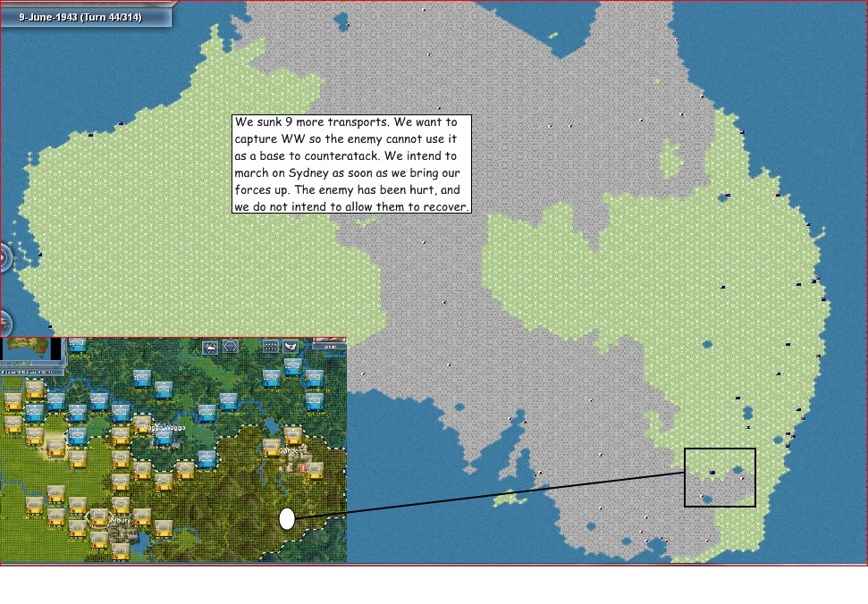Select the tank unit-view icon in inset toolbar
The width and height of the screenshot is (868, 604).
(210, 347)
